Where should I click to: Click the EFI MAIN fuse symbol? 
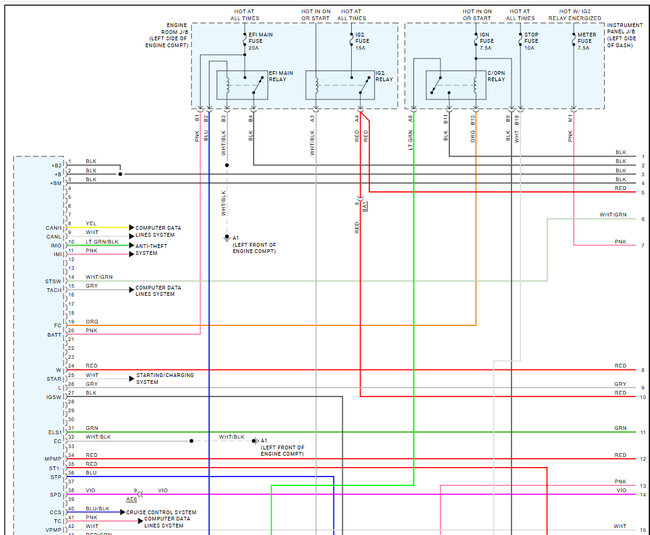245,39
